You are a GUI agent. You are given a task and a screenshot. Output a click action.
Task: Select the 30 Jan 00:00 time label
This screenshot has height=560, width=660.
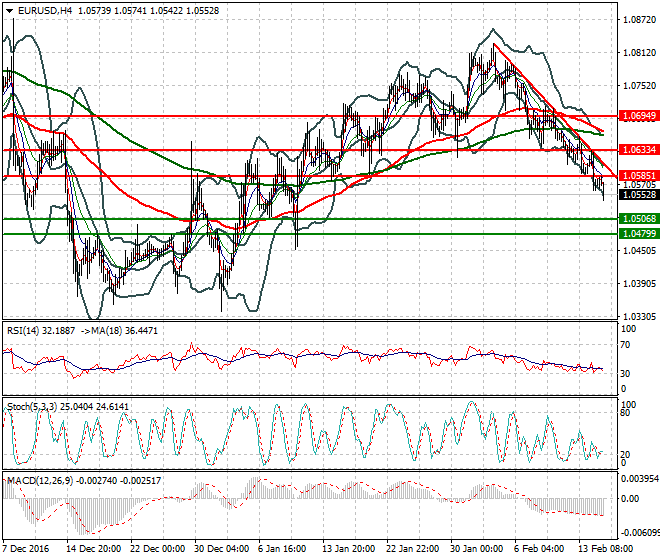click(x=476, y=549)
